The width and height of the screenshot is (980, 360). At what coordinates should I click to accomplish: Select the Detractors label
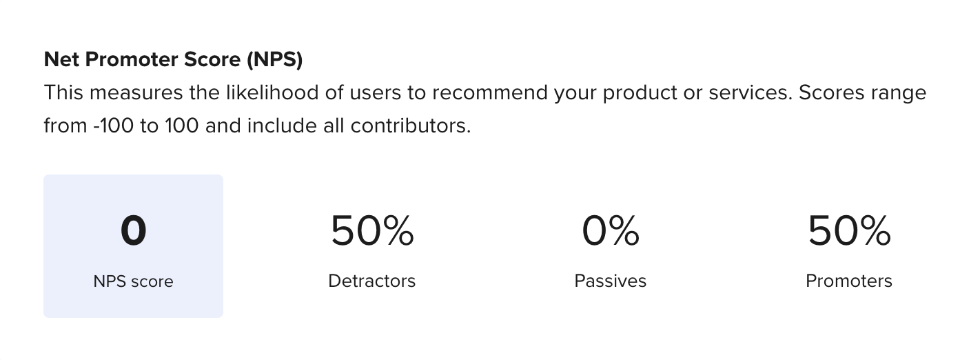coord(372,281)
